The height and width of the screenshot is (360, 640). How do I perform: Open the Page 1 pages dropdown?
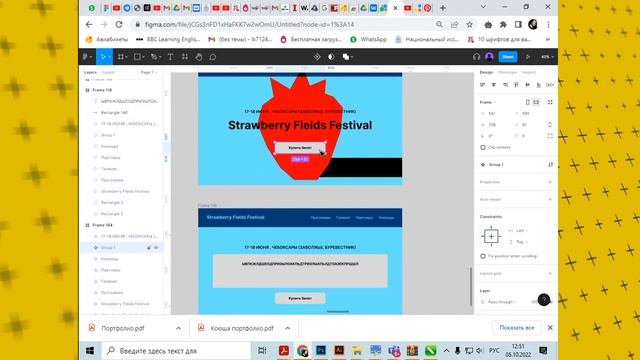(x=149, y=72)
